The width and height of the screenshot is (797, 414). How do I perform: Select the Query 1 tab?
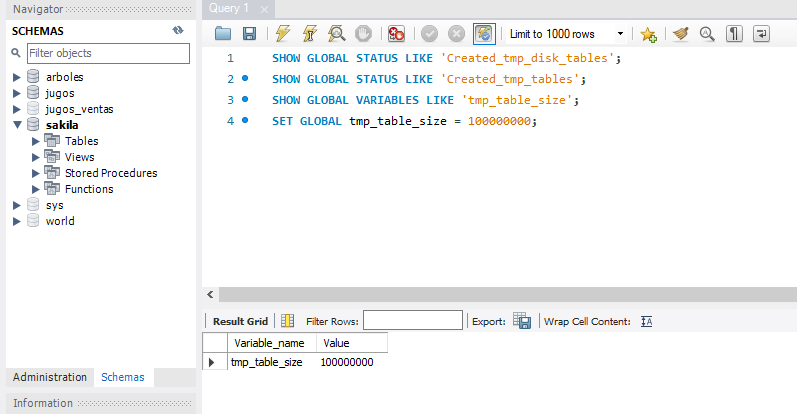[x=229, y=9]
